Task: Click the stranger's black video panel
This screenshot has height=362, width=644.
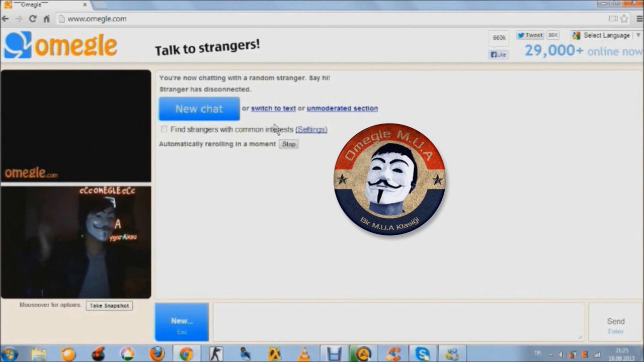Action: (x=76, y=126)
